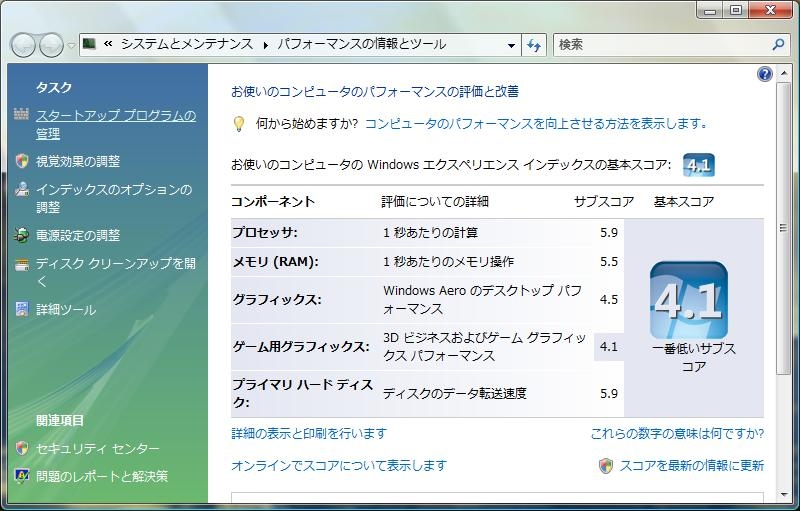Image resolution: width=800 pixels, height=511 pixels.
Task: Open これらの数字の意味は何ですか? link
Action: (x=677, y=433)
